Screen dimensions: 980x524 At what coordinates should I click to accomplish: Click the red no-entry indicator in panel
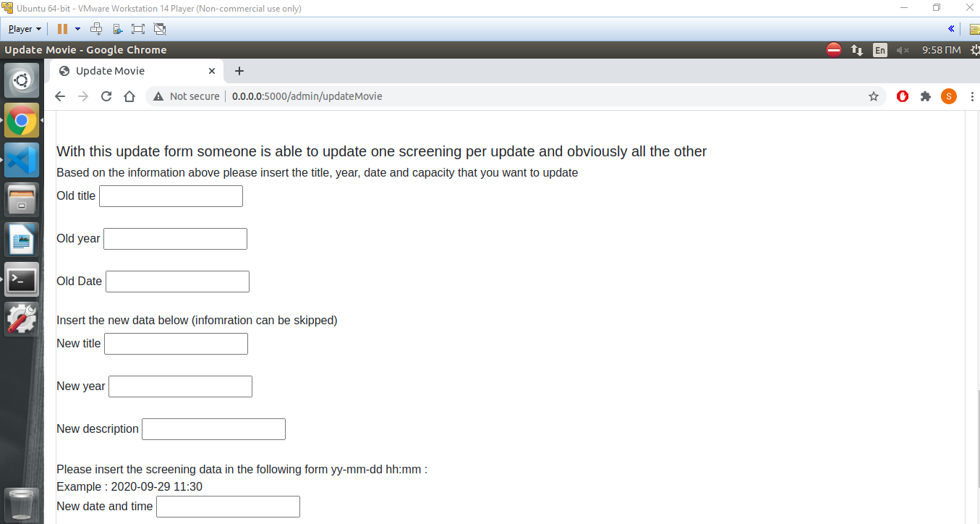pos(834,50)
